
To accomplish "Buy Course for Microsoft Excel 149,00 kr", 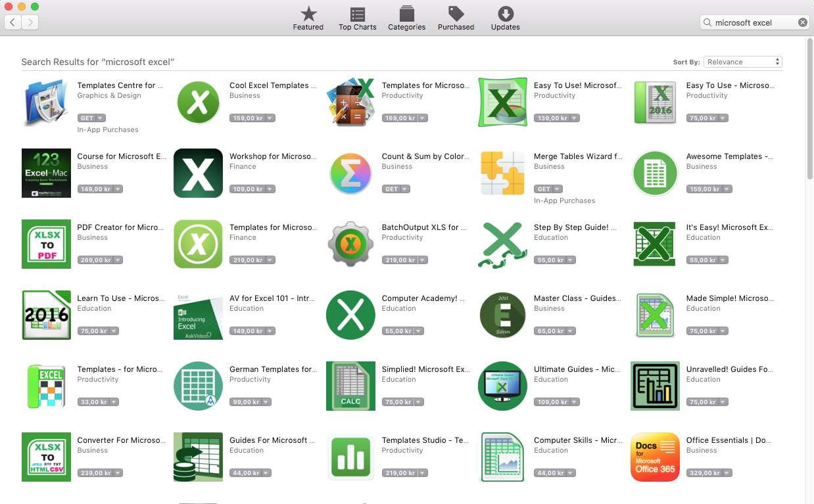I will [95, 189].
